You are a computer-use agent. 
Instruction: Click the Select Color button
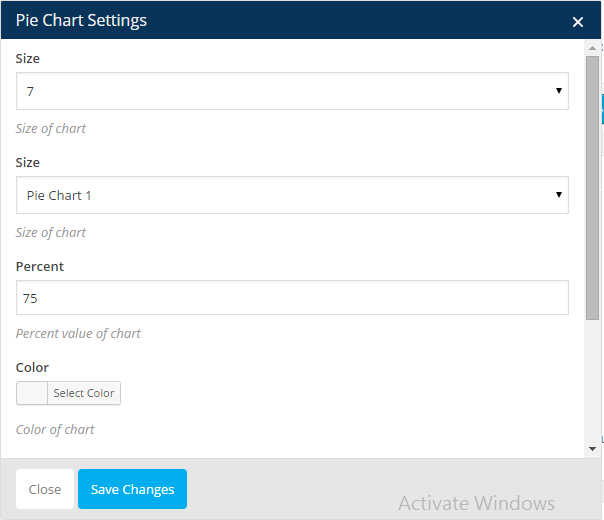point(84,393)
